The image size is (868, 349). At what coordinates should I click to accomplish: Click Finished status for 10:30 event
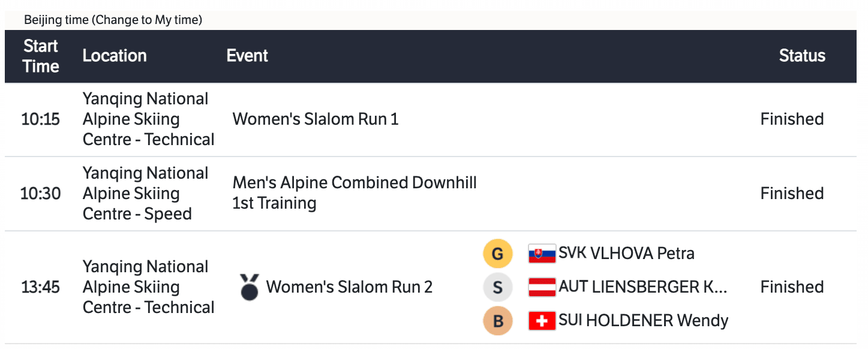tap(792, 193)
